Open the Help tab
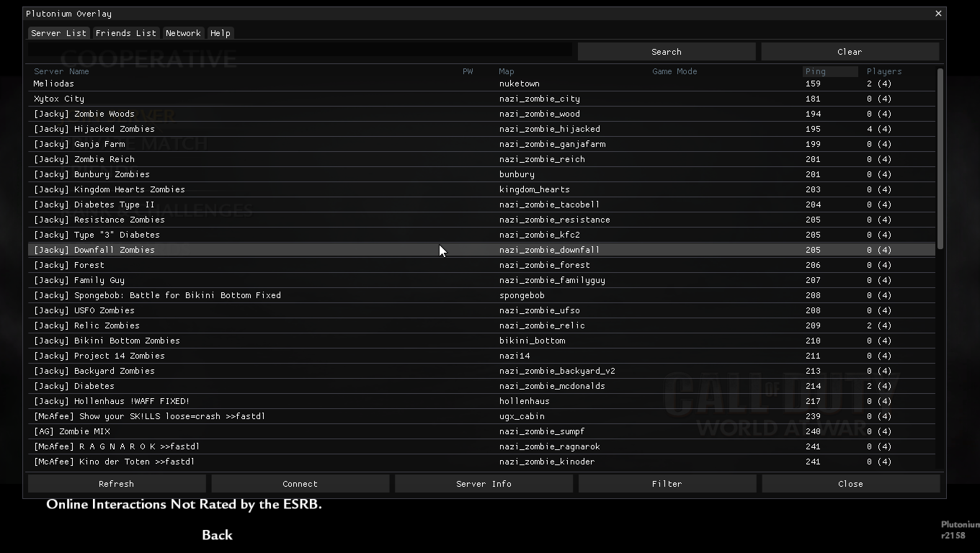 (x=220, y=33)
